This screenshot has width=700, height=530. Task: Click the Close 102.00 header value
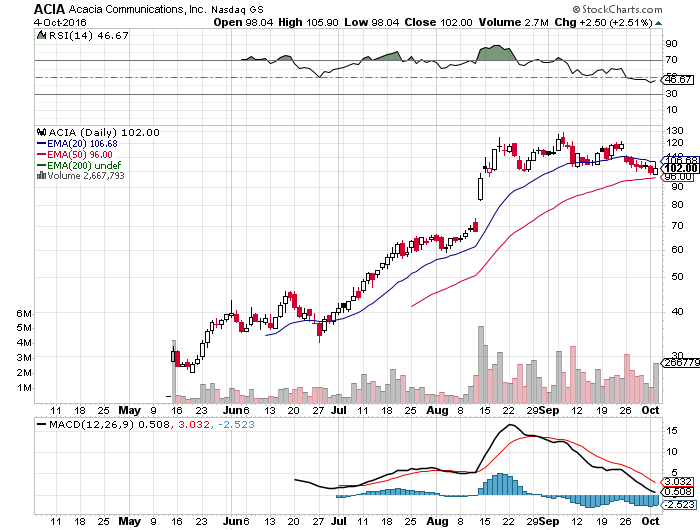[438, 22]
